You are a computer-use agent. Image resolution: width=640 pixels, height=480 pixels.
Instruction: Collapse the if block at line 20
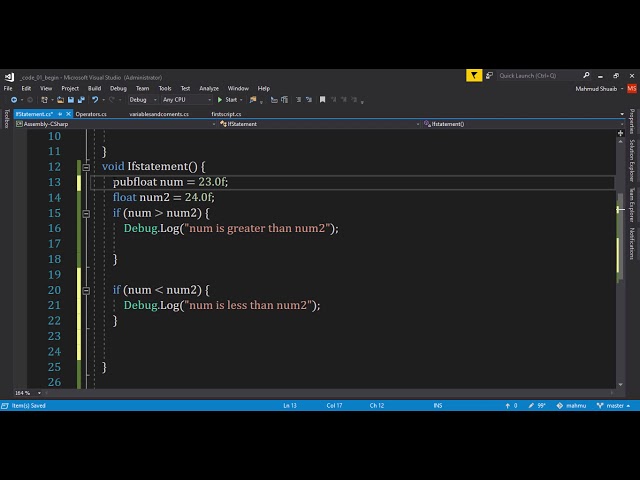[86, 291]
